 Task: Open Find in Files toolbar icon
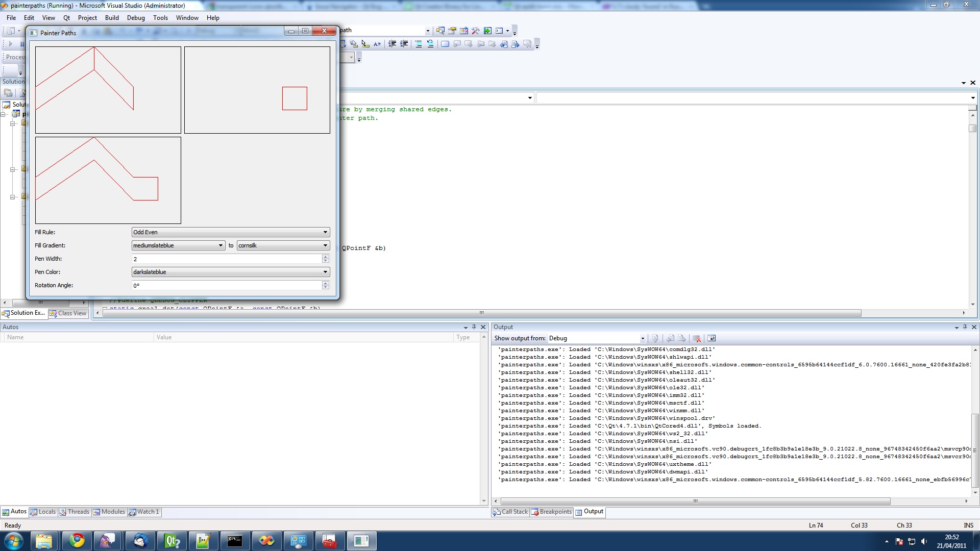pyautogui.click(x=440, y=31)
